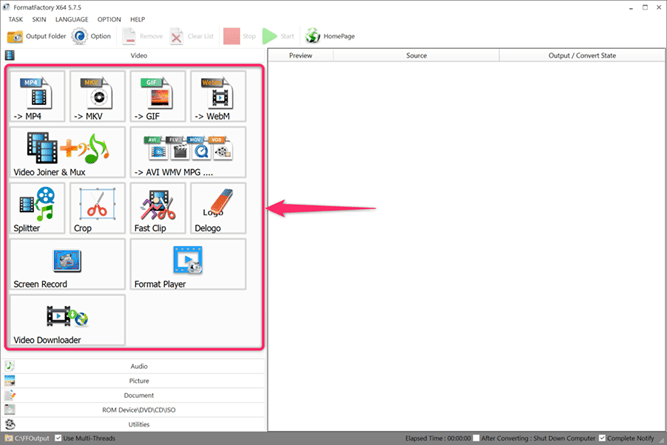This screenshot has height=445, width=667.
Task: Enable After Converting Shut Down Computer
Action: click(x=476, y=438)
